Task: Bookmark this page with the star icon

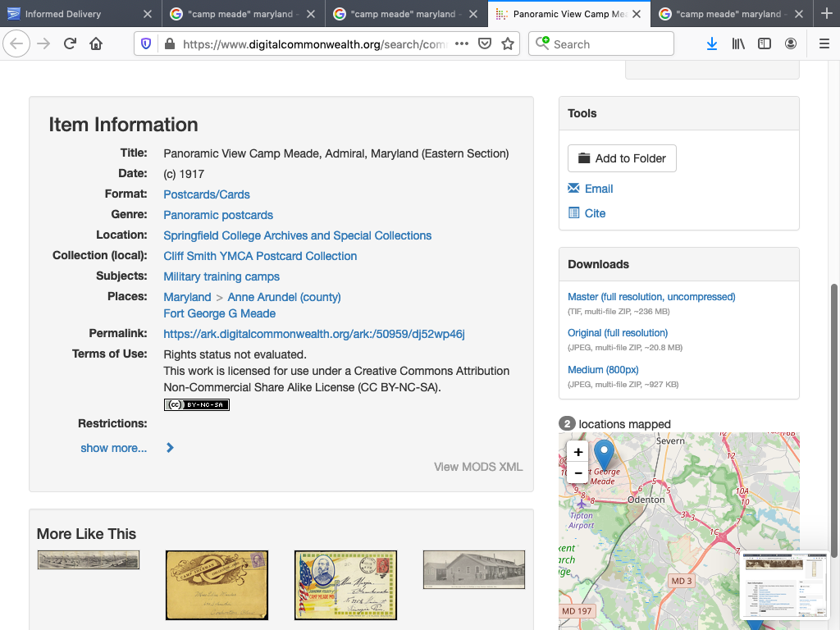Action: [508, 44]
